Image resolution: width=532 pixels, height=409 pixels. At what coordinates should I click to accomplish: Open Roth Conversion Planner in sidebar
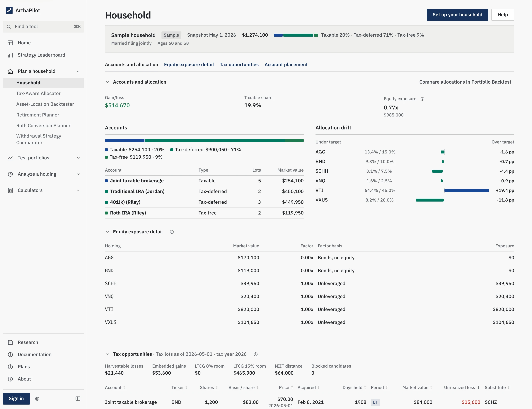43,126
